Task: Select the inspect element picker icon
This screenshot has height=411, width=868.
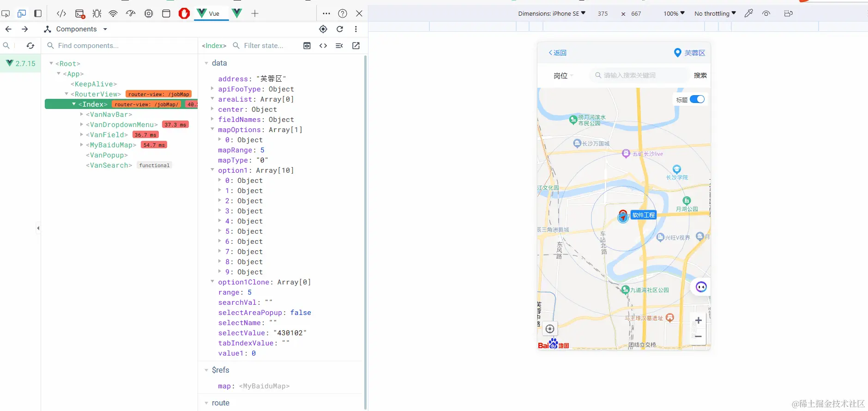Action: point(6,13)
